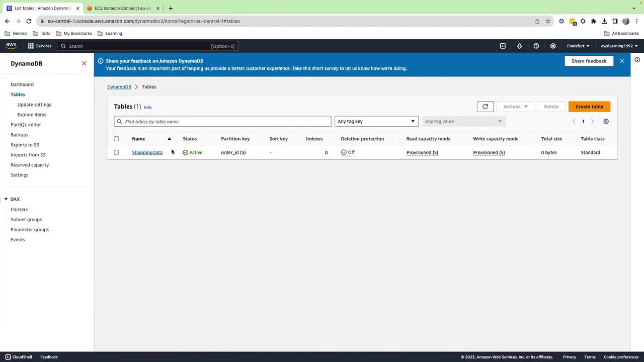Click the CloudShell icon in the footer
The height and width of the screenshot is (362, 644).
[x=8, y=357]
